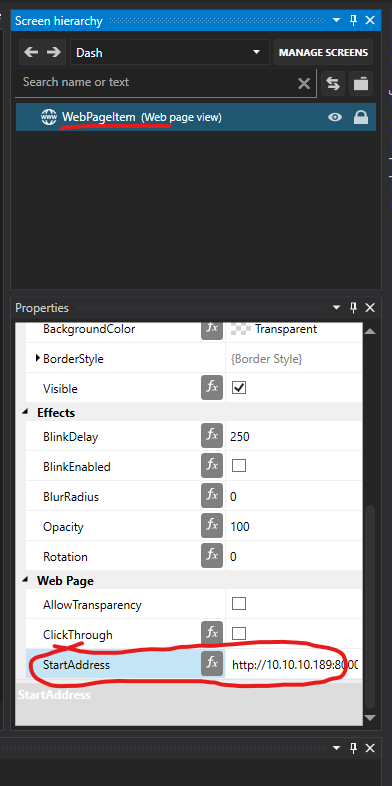Image resolution: width=392 pixels, height=786 pixels.
Task: Open the Dash screen dropdown
Action: pos(169,52)
